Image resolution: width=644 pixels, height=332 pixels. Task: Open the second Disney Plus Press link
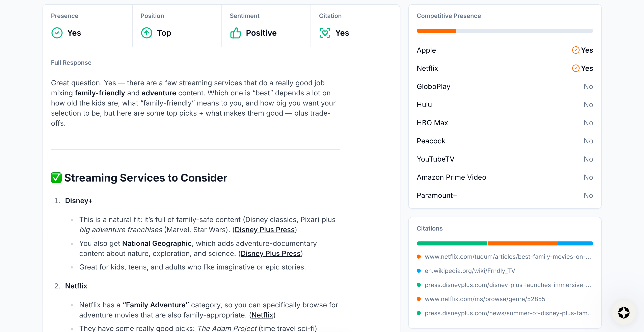(x=270, y=254)
